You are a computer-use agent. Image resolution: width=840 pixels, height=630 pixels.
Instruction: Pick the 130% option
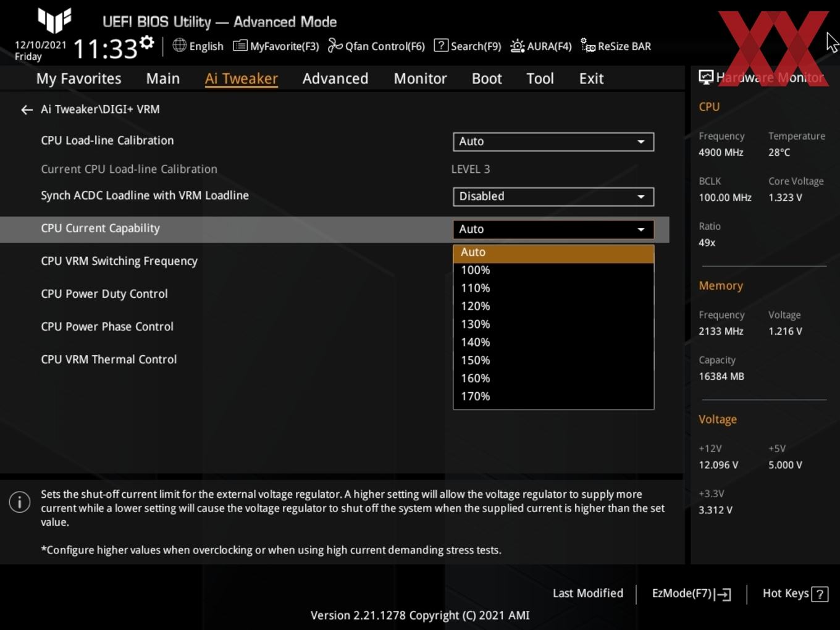[553, 324]
